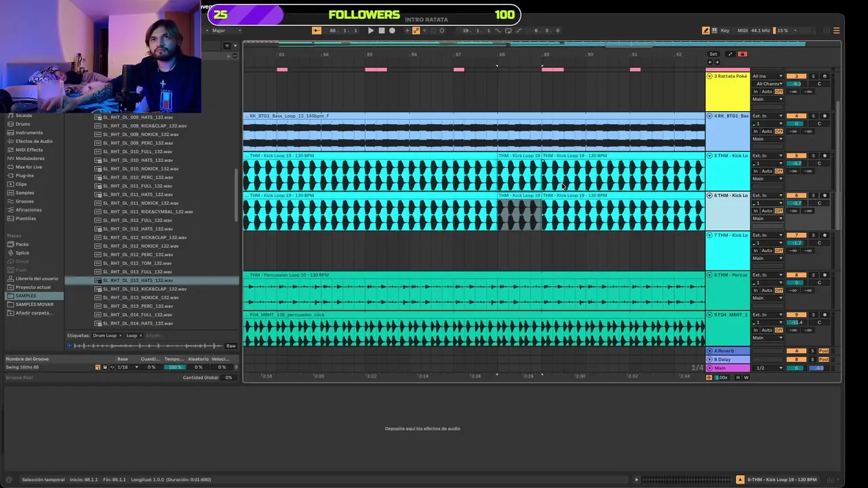Fold track 7 THM Kick Lo triangle
This screenshot has width=868, height=488.
point(710,235)
